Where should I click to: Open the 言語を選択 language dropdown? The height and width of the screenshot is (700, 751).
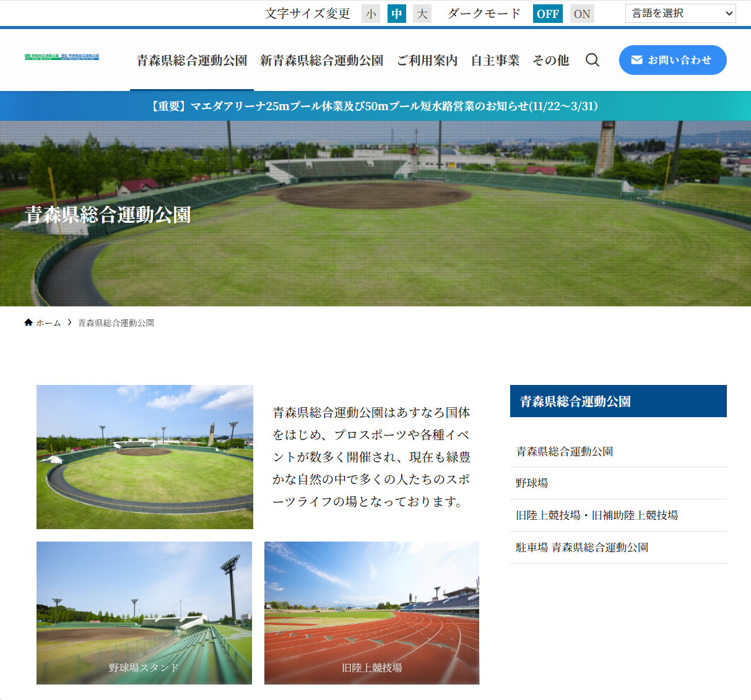click(x=680, y=13)
